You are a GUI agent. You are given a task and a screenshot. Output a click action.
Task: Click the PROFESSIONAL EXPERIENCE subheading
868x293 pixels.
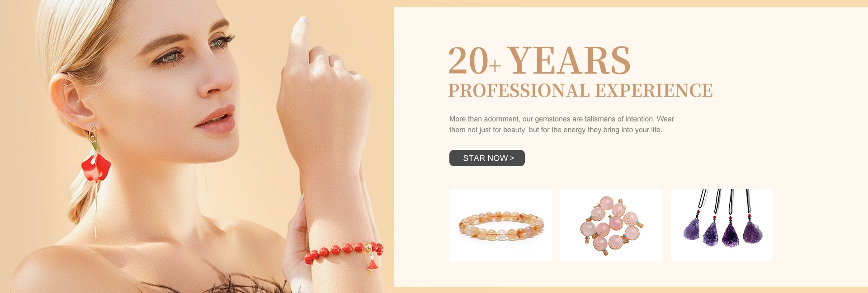tap(580, 91)
